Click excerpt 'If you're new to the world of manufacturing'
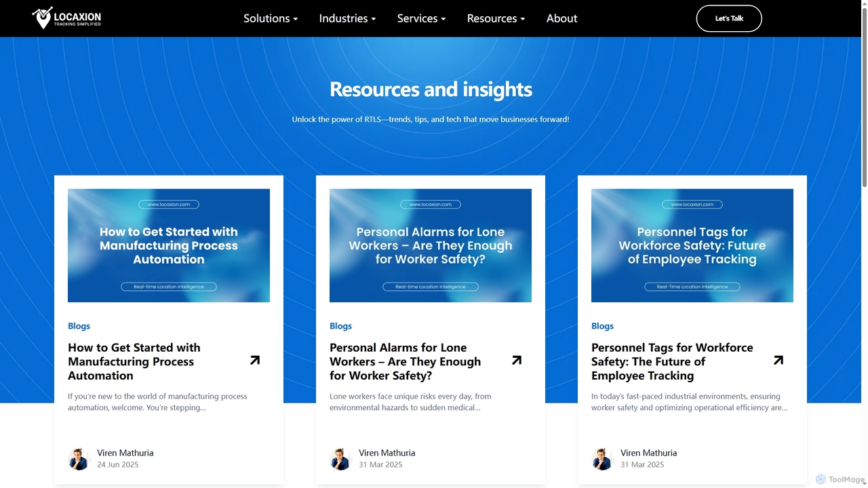The width and height of the screenshot is (868, 488). coord(157,402)
